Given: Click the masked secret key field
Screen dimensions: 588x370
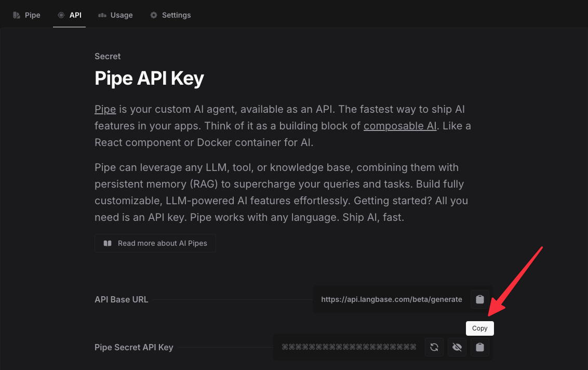Looking at the screenshot, I should (x=349, y=347).
